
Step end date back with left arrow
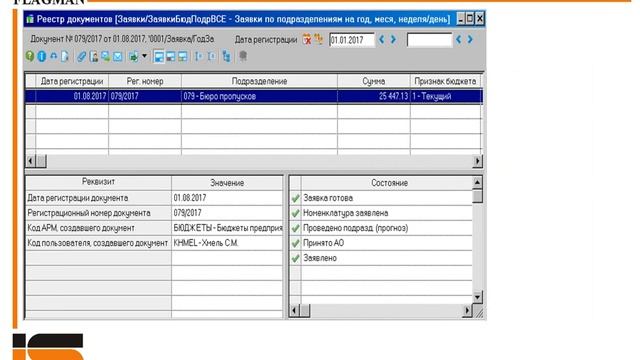459,40
